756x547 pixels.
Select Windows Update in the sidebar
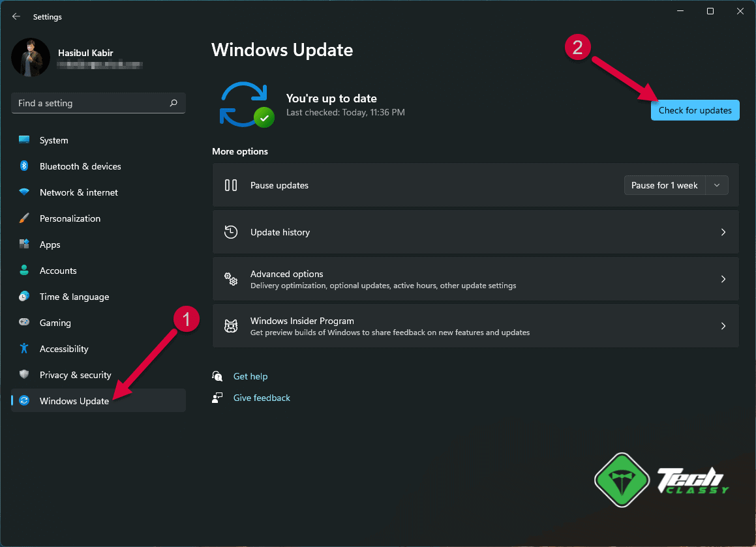(74, 400)
